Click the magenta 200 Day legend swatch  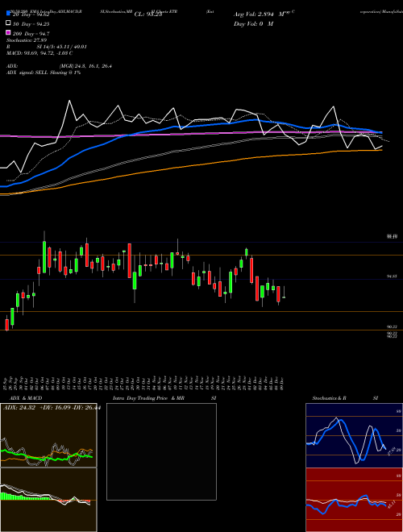(8, 32)
